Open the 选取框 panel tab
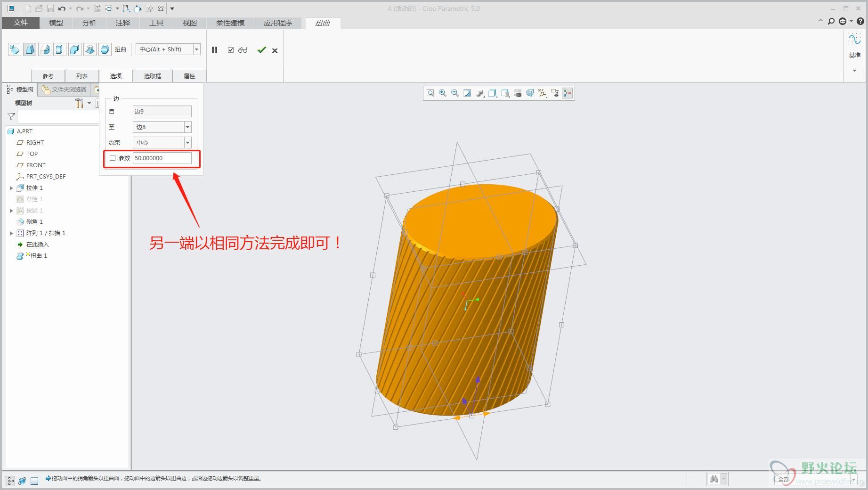The image size is (868, 490). [153, 76]
